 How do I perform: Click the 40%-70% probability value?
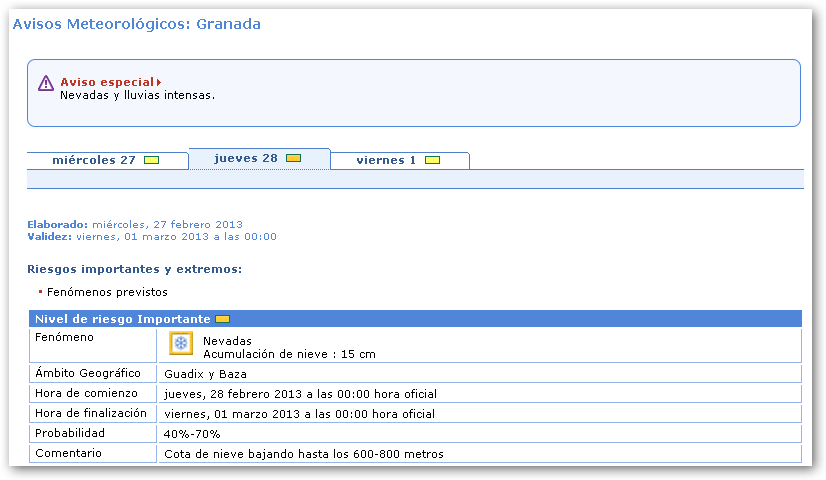pyautogui.click(x=192, y=434)
